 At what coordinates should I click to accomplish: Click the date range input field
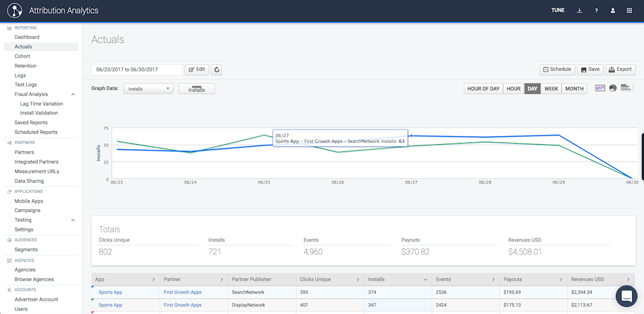tap(137, 70)
